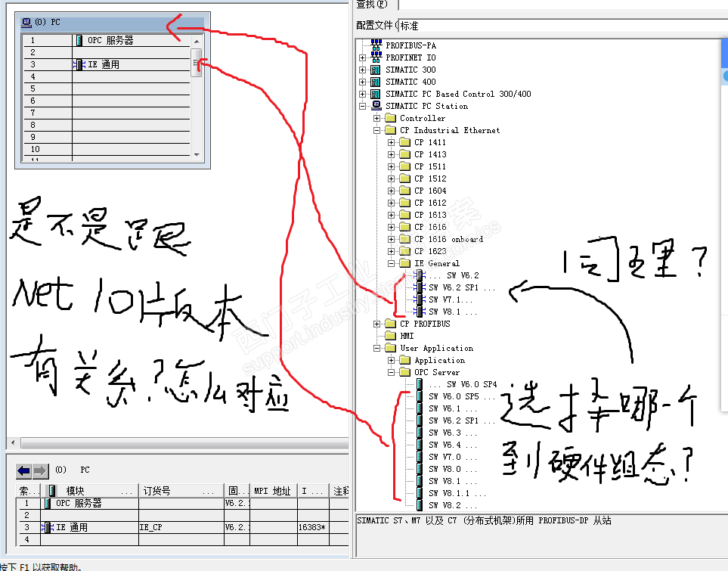This screenshot has width=728, height=571.
Task: Expand the SIMATIC 400 tree node
Action: pos(363,82)
